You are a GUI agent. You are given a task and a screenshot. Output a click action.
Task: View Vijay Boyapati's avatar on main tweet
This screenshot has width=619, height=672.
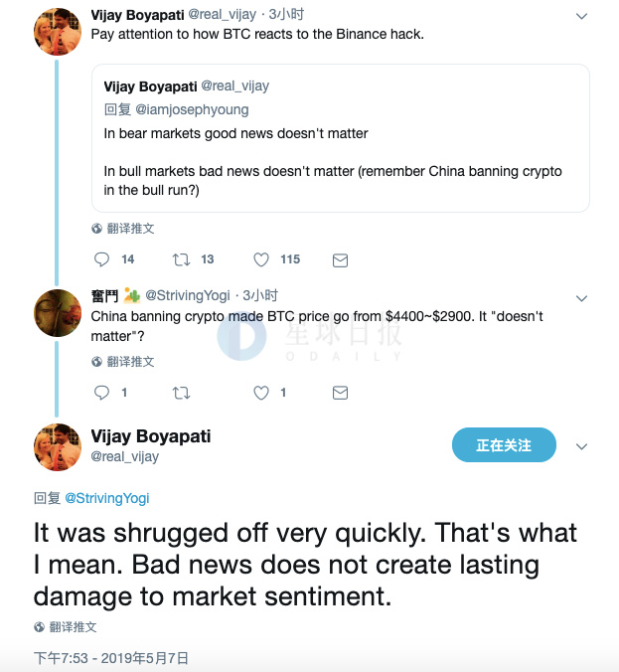(x=58, y=446)
